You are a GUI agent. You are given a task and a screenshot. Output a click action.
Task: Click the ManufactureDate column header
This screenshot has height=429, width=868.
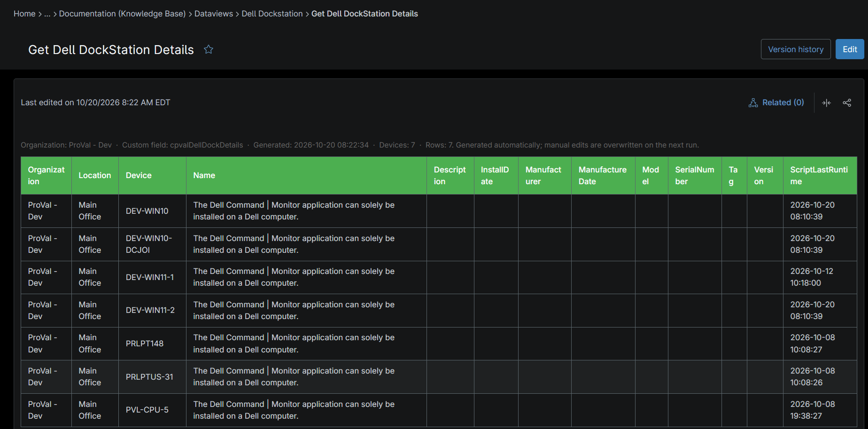point(603,176)
